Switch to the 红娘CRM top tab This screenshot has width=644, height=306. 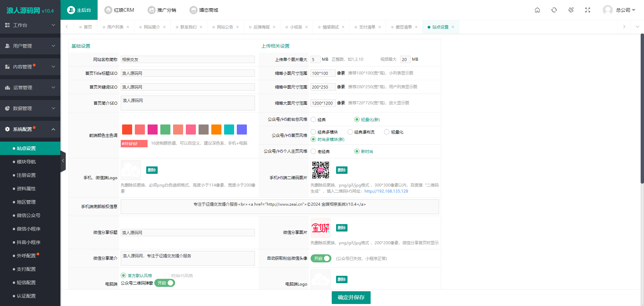coord(119,10)
